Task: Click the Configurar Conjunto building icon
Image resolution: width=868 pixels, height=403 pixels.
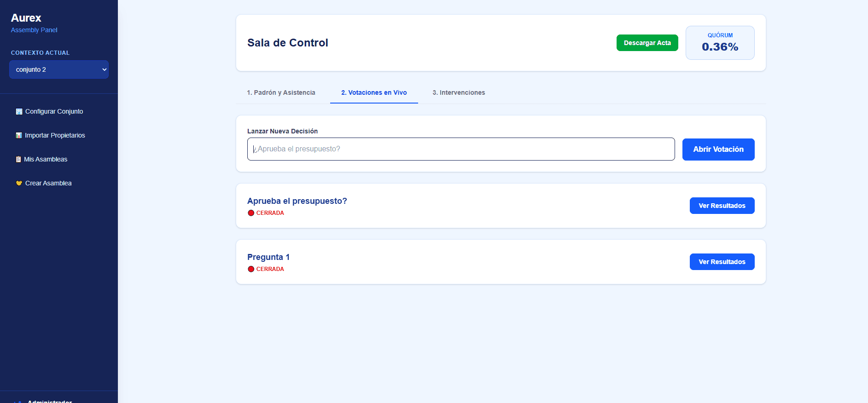Action: [19, 111]
